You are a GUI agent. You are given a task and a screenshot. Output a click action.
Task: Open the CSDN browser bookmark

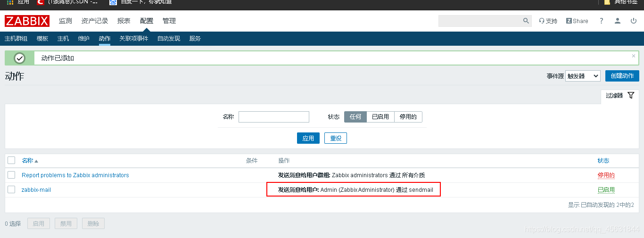68,2
